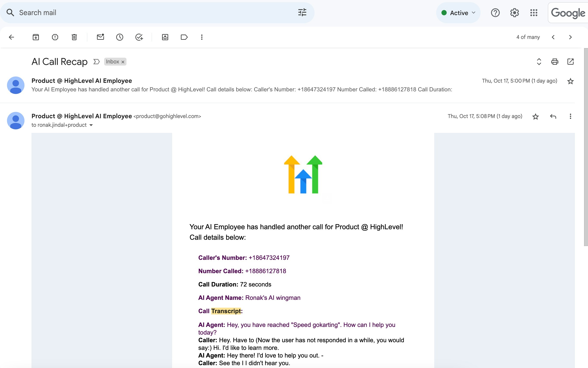
Task: Open the Labels icon in toolbar
Action: (184, 37)
